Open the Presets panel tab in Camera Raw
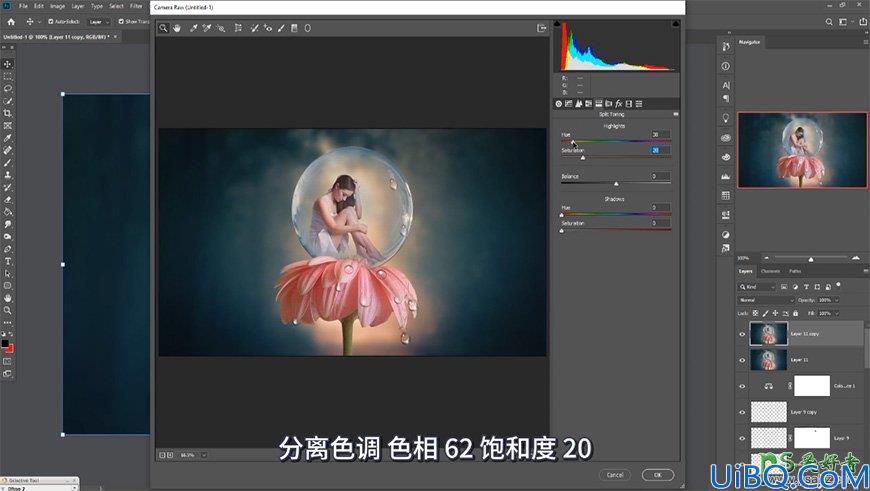 coord(639,104)
